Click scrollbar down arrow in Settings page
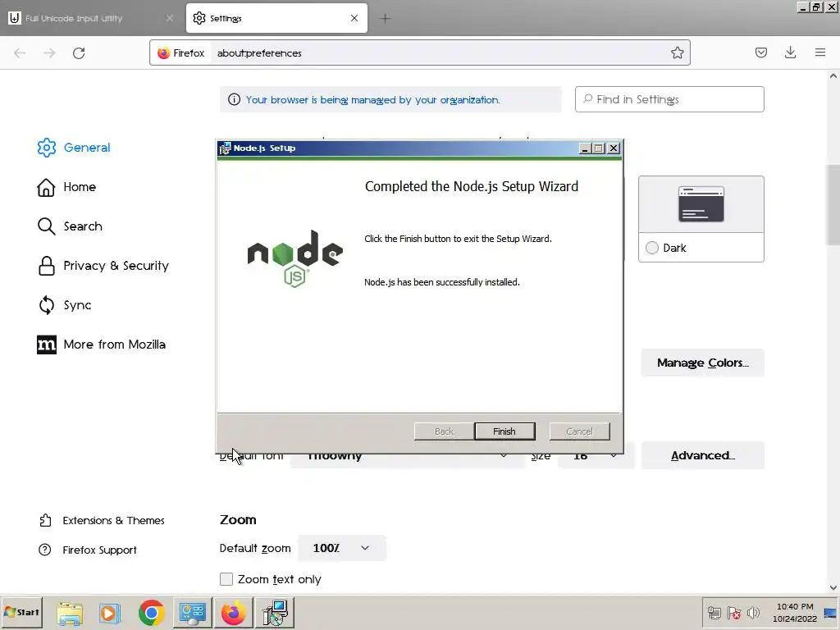 (x=833, y=587)
